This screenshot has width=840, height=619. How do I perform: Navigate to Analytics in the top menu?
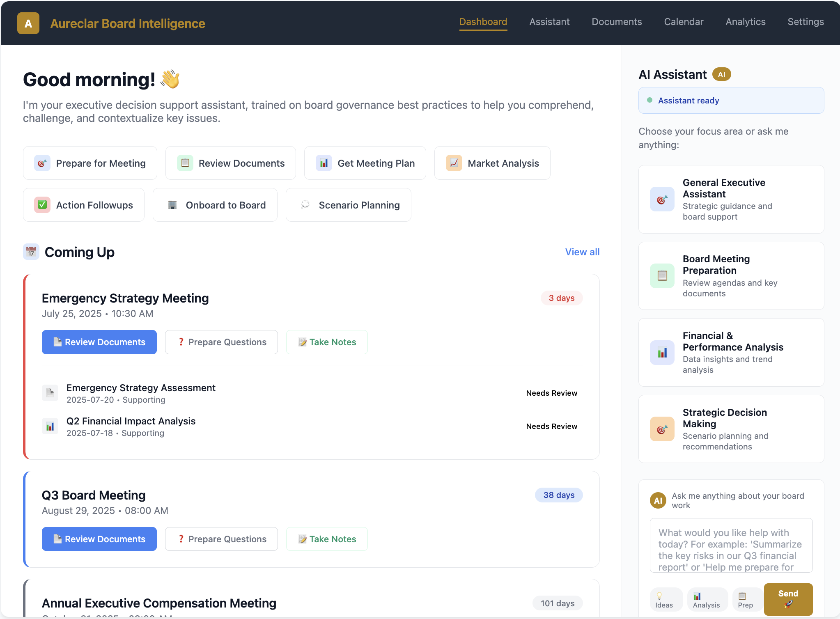pos(745,22)
